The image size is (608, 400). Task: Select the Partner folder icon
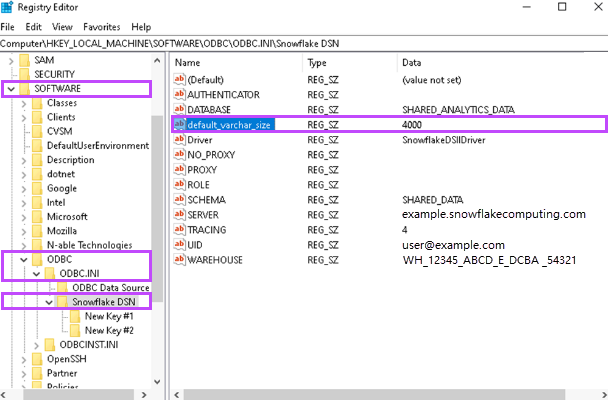[37, 373]
